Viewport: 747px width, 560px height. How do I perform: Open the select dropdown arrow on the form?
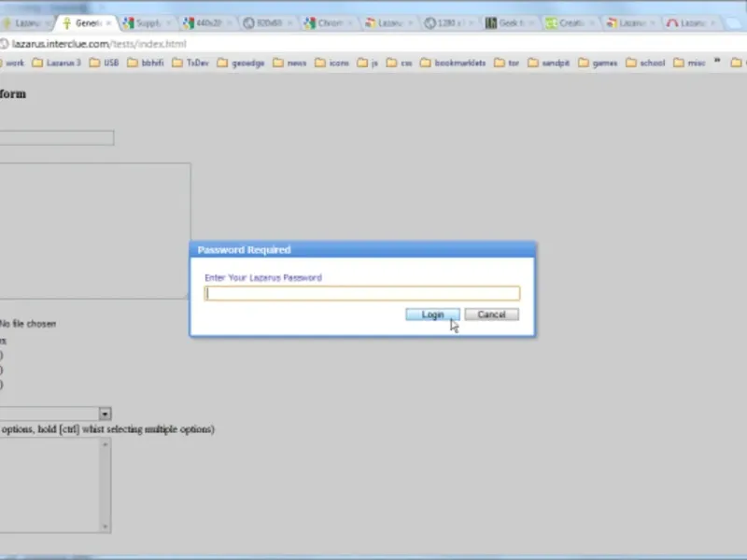coord(105,413)
